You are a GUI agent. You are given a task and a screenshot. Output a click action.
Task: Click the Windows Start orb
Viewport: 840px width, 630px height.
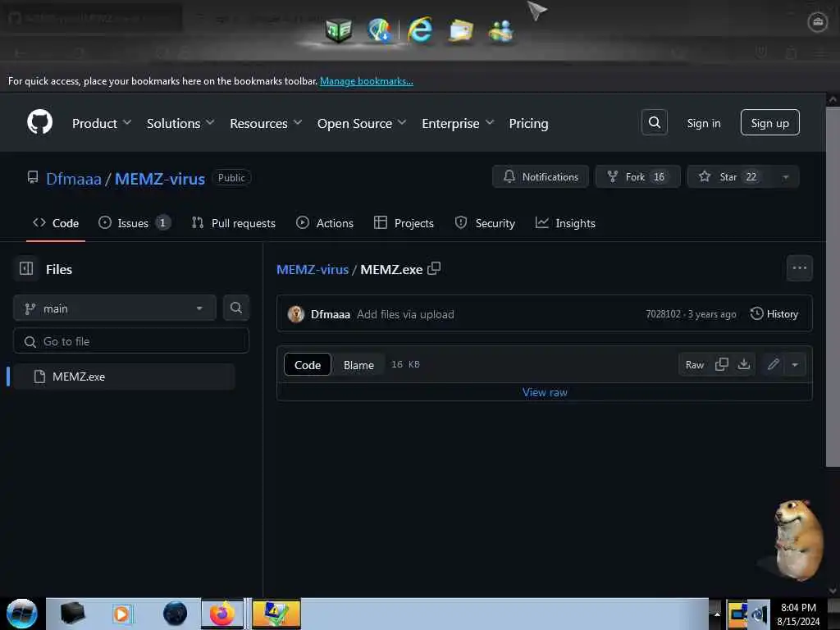(x=22, y=614)
